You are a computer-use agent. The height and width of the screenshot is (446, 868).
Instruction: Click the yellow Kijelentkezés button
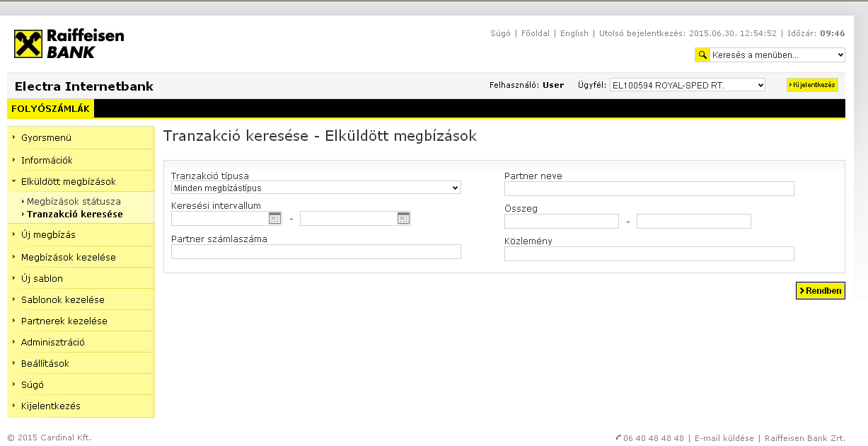[812, 85]
